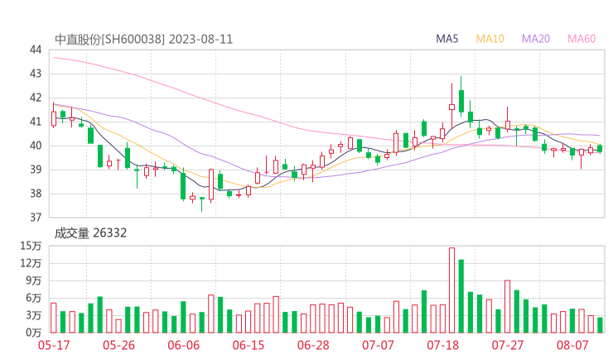Click the 08-07 date axis label
The image size is (613, 364).
[x=572, y=345]
